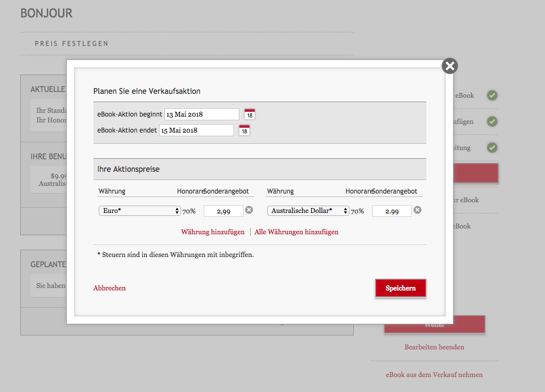545x392 pixels.
Task: Open the Euro currency dropdown
Action: 140,211
